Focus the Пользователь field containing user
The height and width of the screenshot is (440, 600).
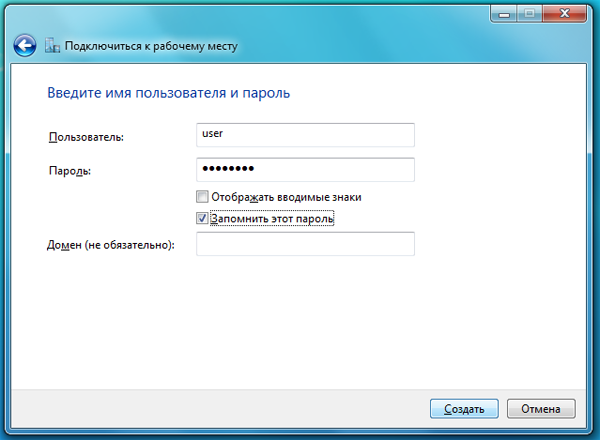[305, 135]
